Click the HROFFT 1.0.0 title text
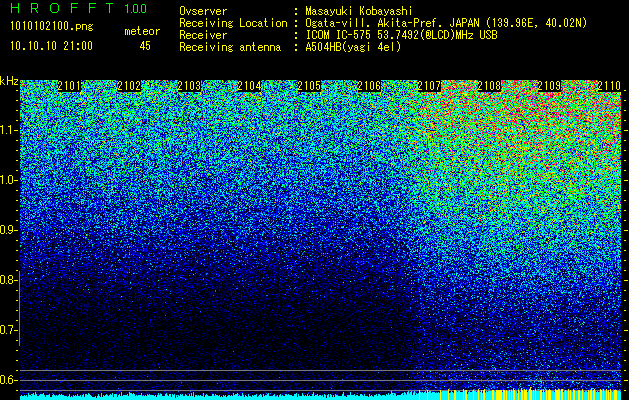 click(x=79, y=8)
